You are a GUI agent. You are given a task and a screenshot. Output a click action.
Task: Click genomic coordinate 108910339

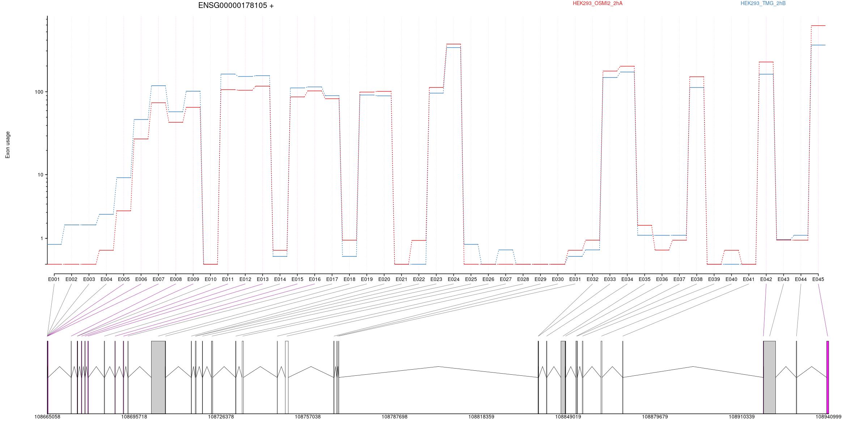point(742,417)
